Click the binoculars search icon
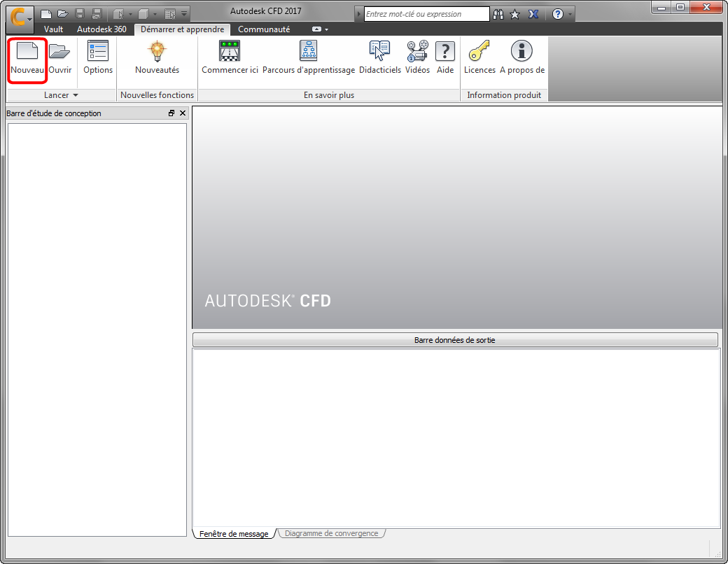Viewport: 728px width, 564px height. 498,15
